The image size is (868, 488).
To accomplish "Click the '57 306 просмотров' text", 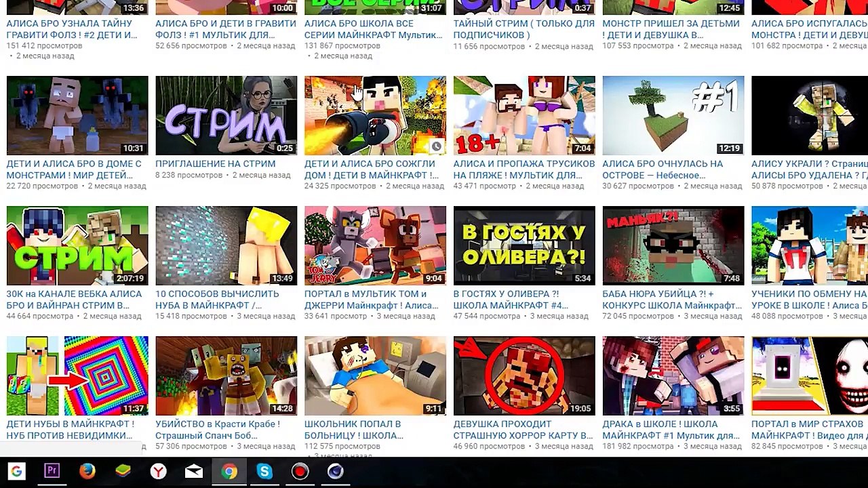I will point(191,446).
